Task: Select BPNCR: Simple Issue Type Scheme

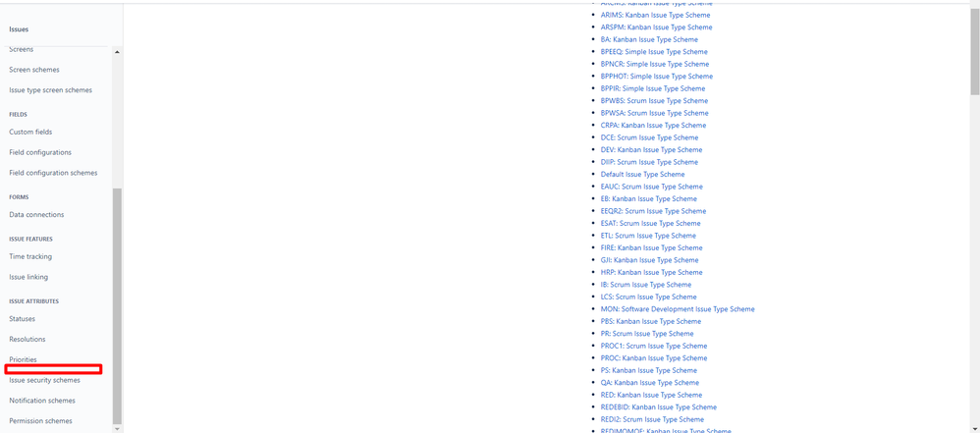Action: [x=655, y=65]
